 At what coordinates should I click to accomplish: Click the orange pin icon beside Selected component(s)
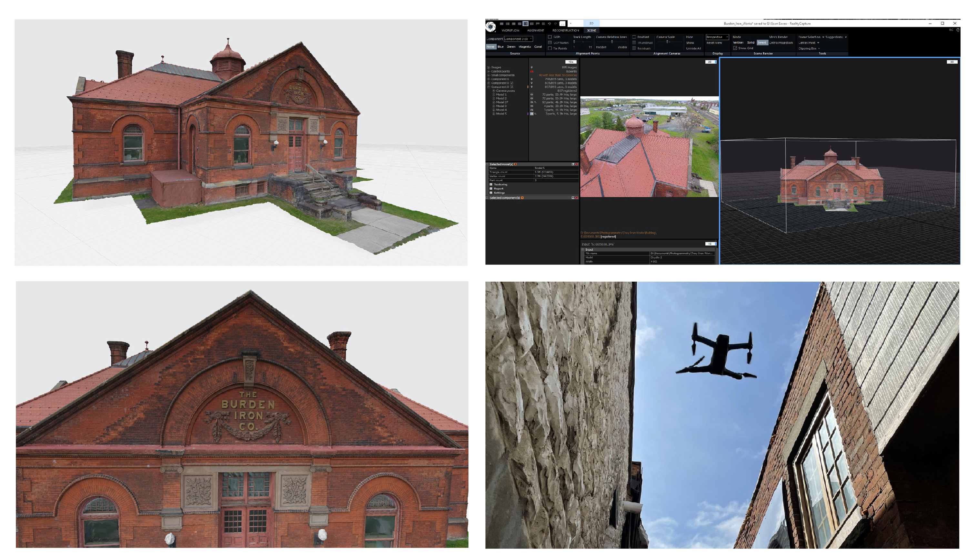tap(522, 198)
